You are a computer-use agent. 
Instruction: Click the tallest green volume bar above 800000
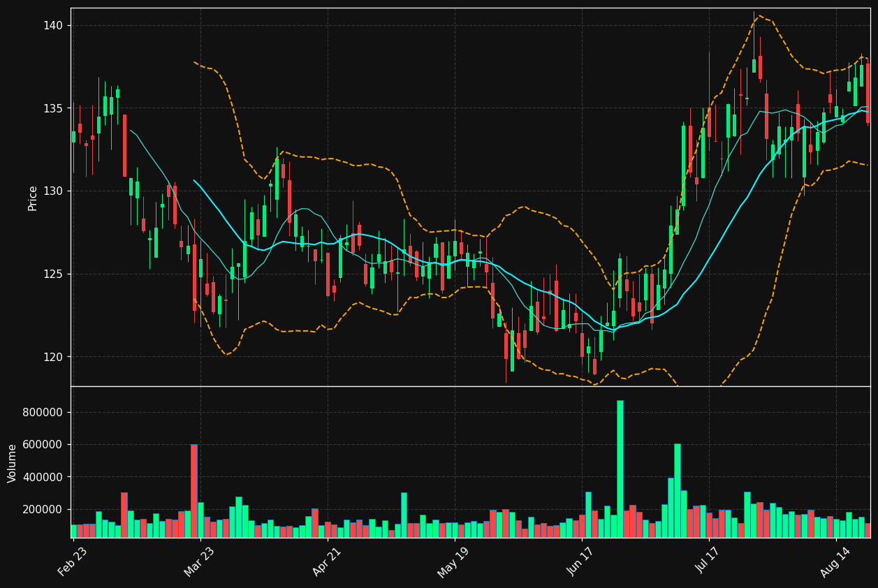[620, 469]
